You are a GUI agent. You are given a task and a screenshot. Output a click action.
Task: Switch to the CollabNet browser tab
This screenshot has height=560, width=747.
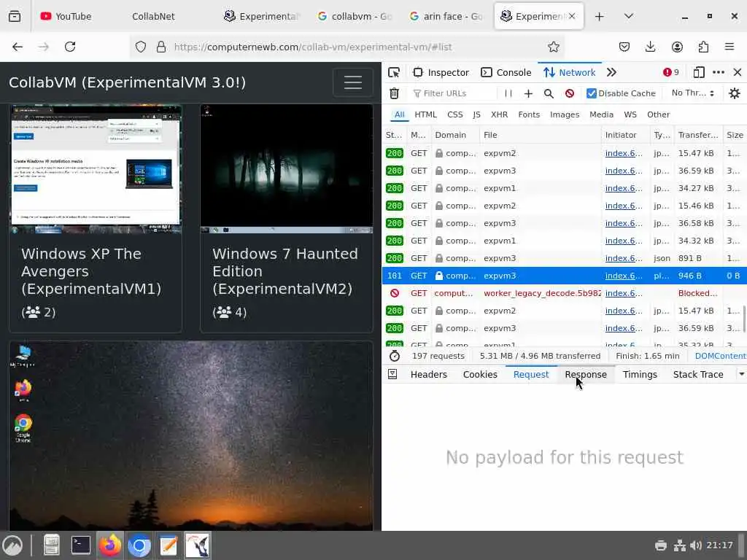point(153,17)
